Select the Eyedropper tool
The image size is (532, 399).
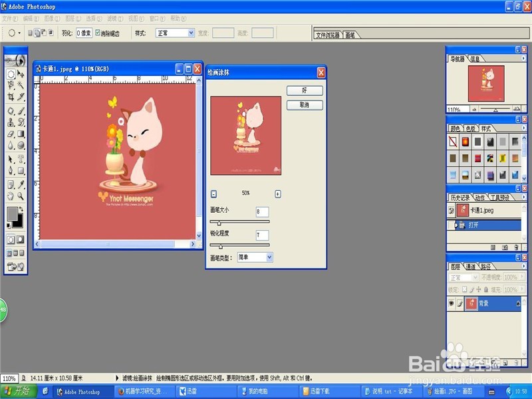coord(21,185)
